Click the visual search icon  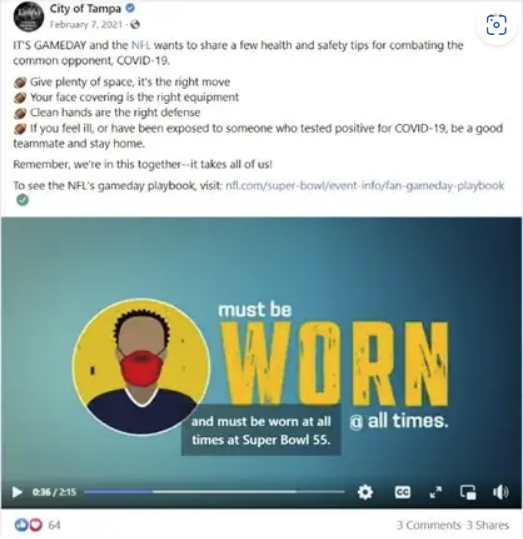click(497, 25)
